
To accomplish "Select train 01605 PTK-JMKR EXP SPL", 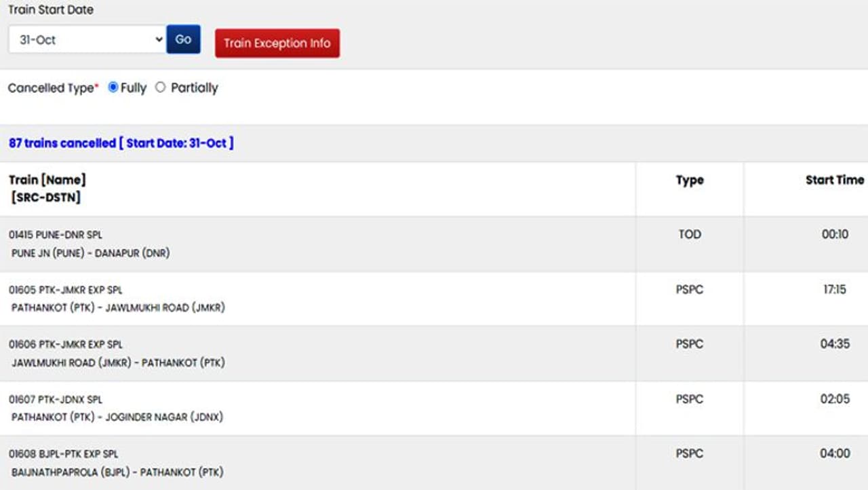I will tap(66, 290).
